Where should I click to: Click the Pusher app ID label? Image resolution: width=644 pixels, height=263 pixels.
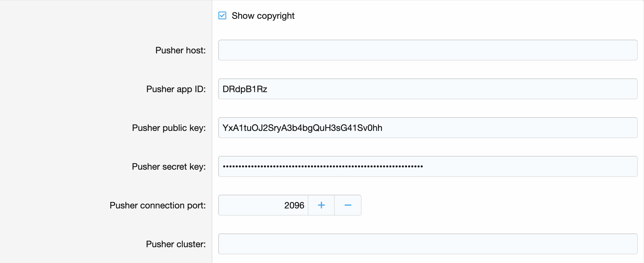coord(176,89)
